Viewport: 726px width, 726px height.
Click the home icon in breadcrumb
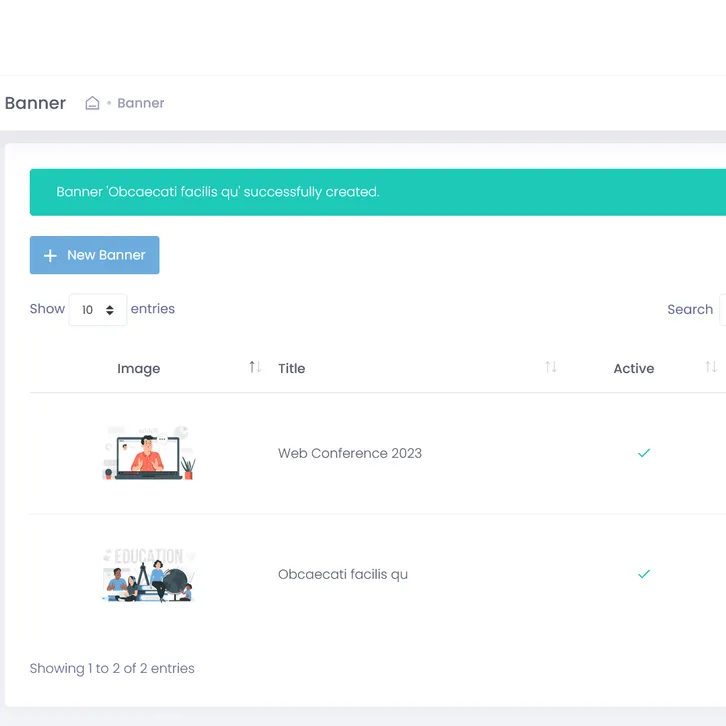(92, 103)
